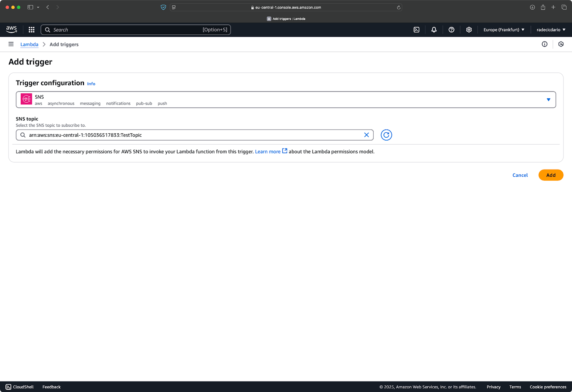The height and width of the screenshot is (392, 572).
Task: Open the help question mark menu
Action: [452, 30]
